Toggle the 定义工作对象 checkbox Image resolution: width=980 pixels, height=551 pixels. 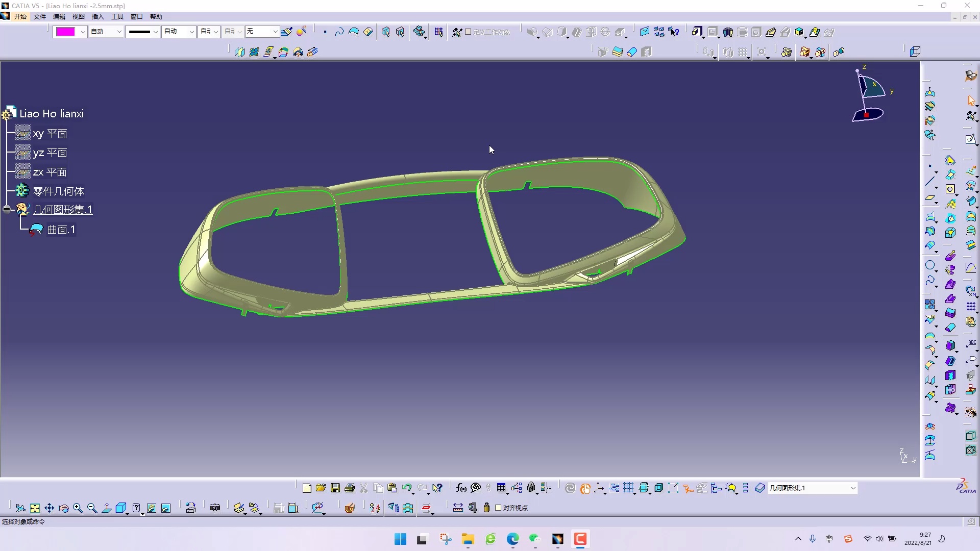click(x=468, y=32)
